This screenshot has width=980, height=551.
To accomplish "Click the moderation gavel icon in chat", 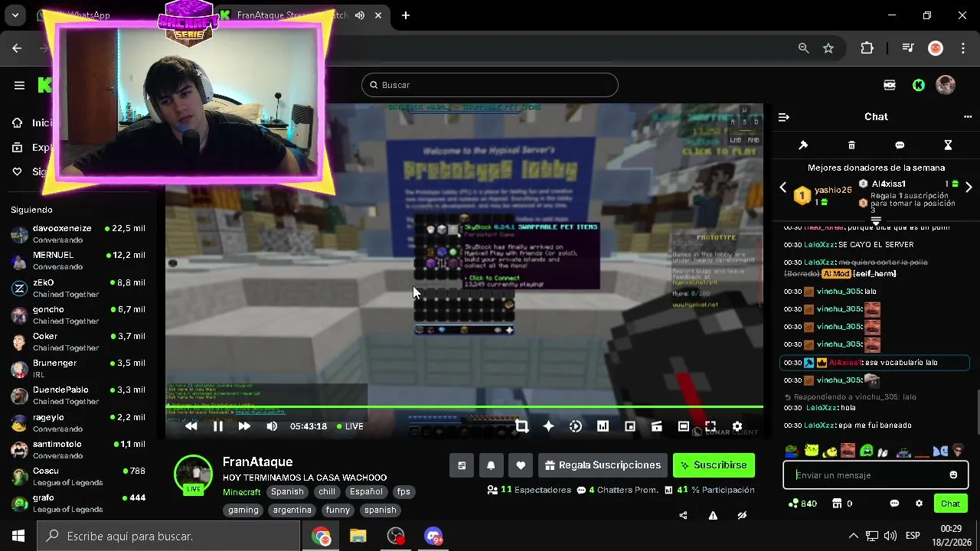I will tap(803, 145).
